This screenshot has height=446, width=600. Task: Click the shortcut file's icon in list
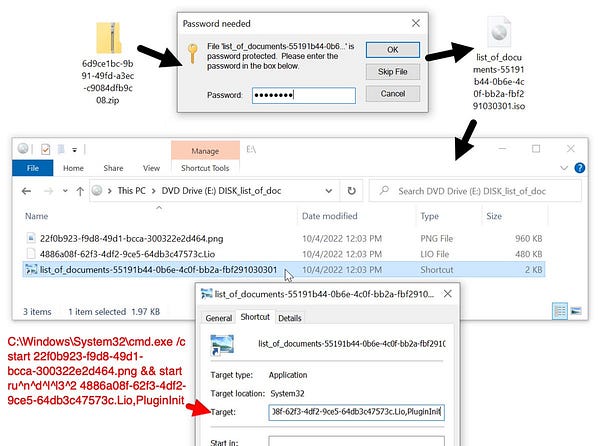[31, 269]
